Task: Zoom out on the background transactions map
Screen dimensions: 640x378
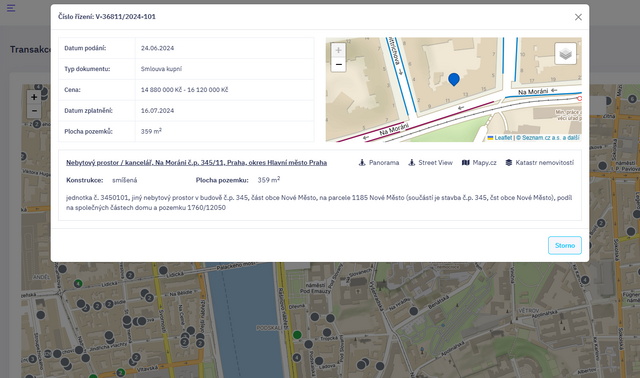Action: tap(34, 111)
